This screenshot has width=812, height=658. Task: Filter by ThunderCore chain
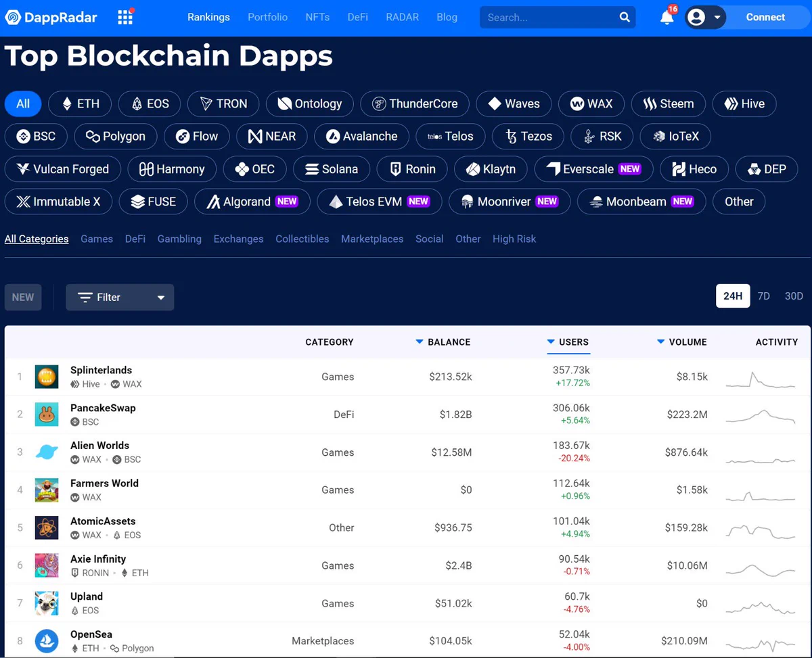[x=415, y=104]
